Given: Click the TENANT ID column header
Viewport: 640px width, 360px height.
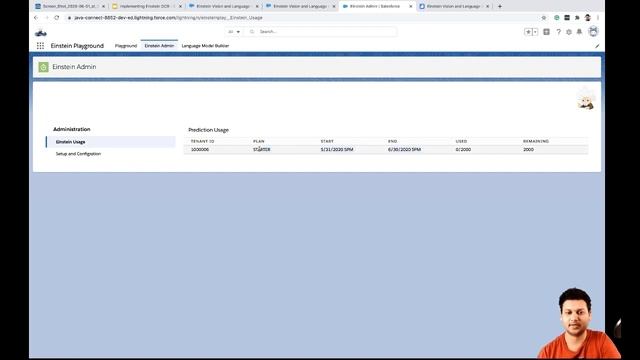Looking at the screenshot, I should coord(202,141).
